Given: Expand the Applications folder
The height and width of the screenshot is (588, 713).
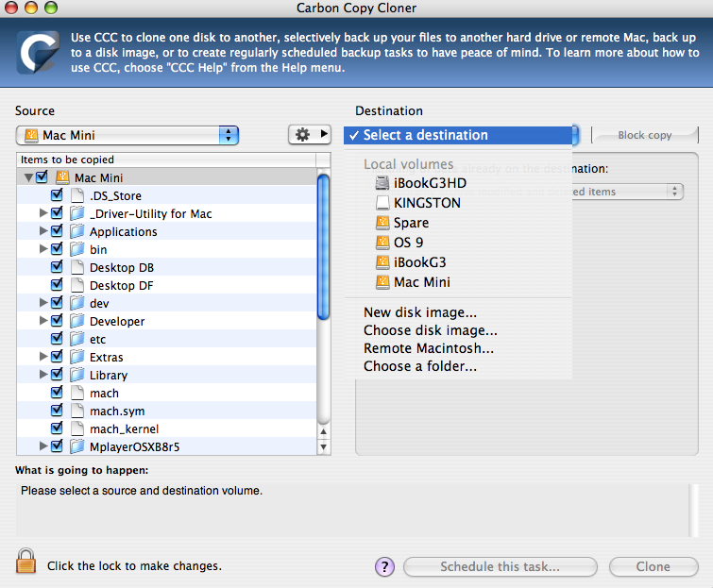Looking at the screenshot, I should coord(43,231).
